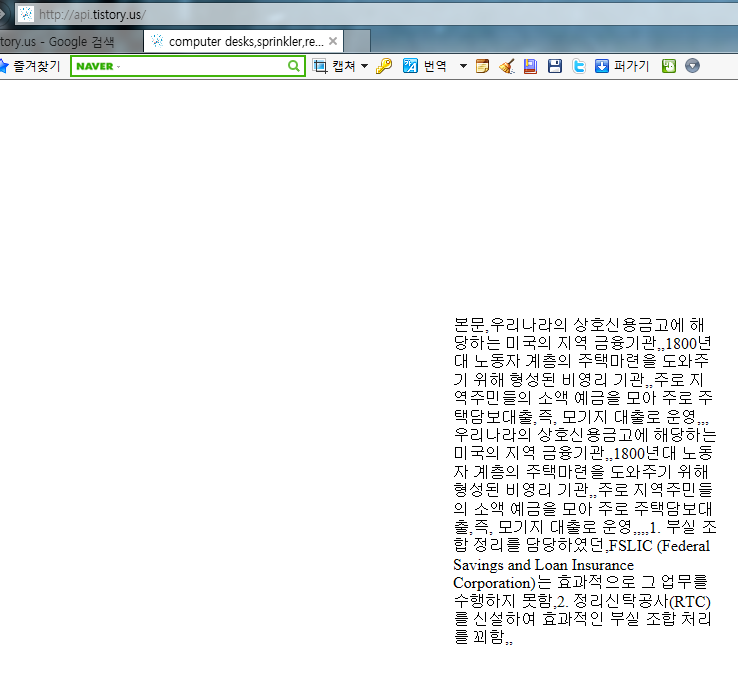Screen dimensions: 738x680
Task: Click the yellow memo note icon
Action: [x=482, y=66]
